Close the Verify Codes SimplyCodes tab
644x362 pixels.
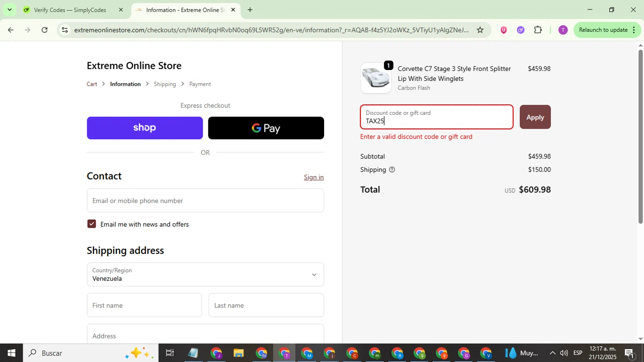click(x=121, y=9)
